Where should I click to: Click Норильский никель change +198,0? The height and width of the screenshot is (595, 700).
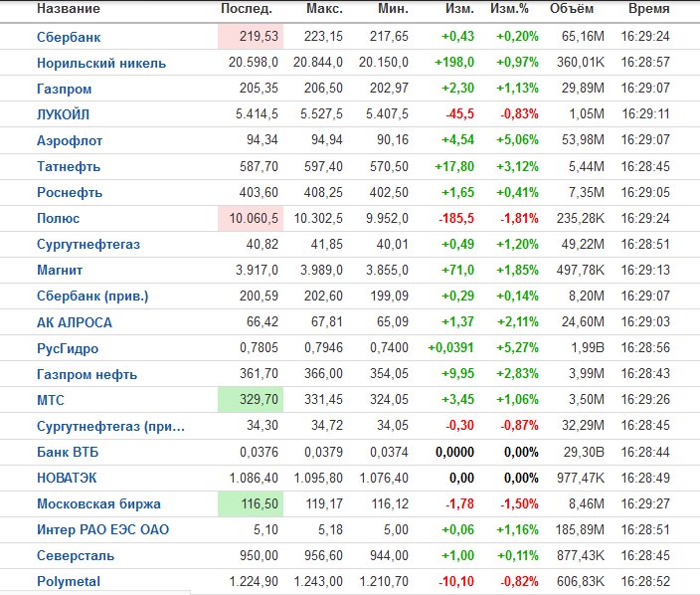454,62
